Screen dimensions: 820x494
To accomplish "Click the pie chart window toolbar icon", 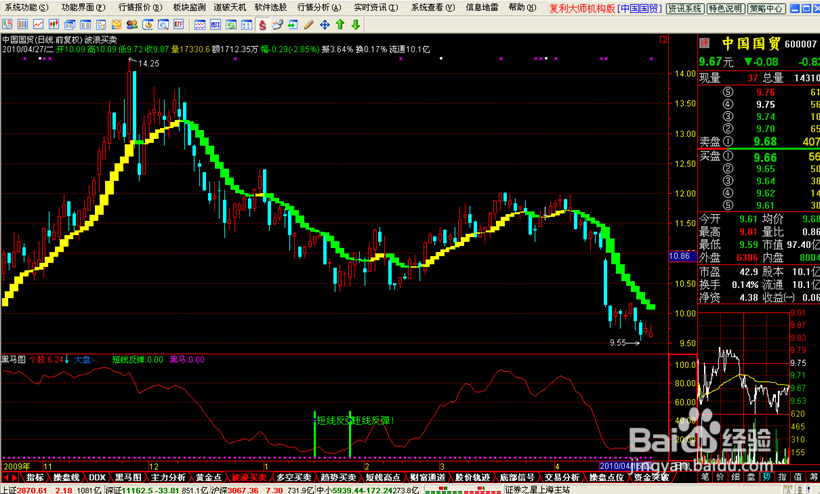I will point(148,25).
